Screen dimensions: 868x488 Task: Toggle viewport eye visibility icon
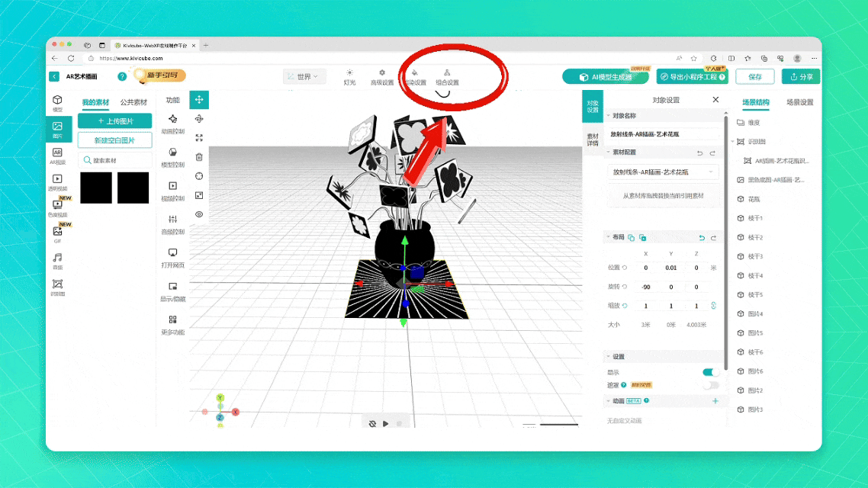(x=199, y=214)
